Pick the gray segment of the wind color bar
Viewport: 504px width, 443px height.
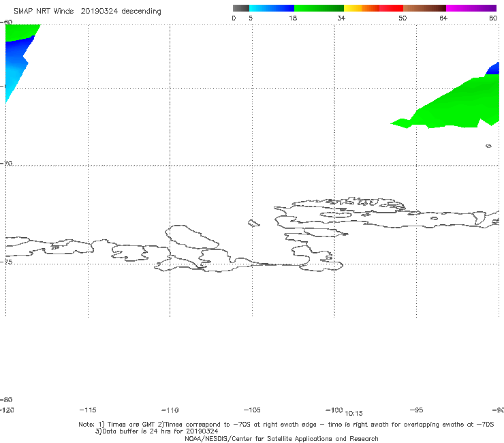pos(240,8)
